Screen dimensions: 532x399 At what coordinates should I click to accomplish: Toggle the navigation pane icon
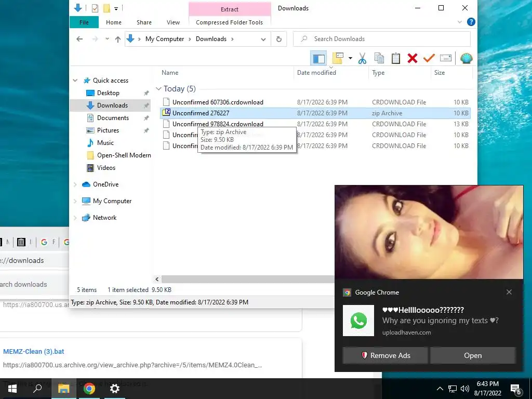point(318,58)
